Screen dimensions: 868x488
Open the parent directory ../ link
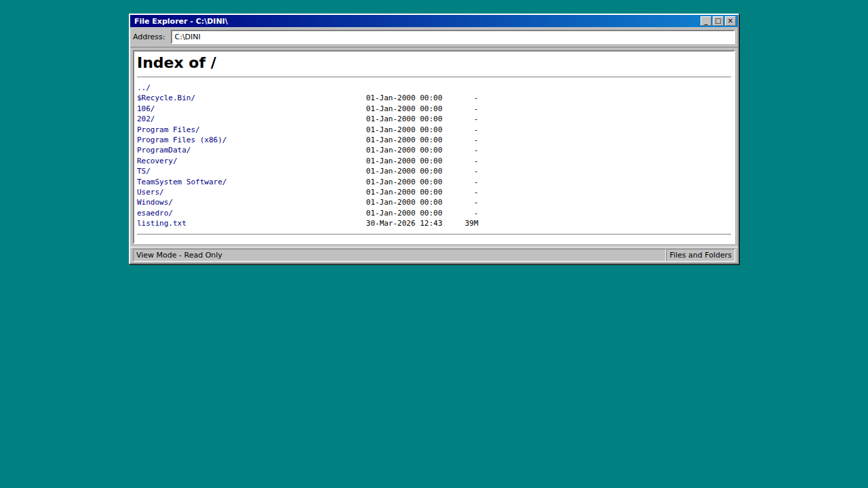[x=143, y=87]
